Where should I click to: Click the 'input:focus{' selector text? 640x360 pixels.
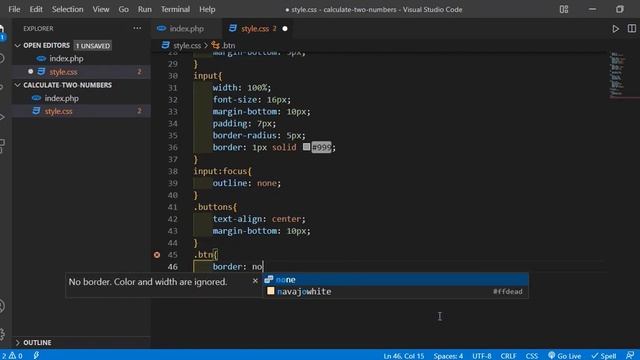pos(222,171)
